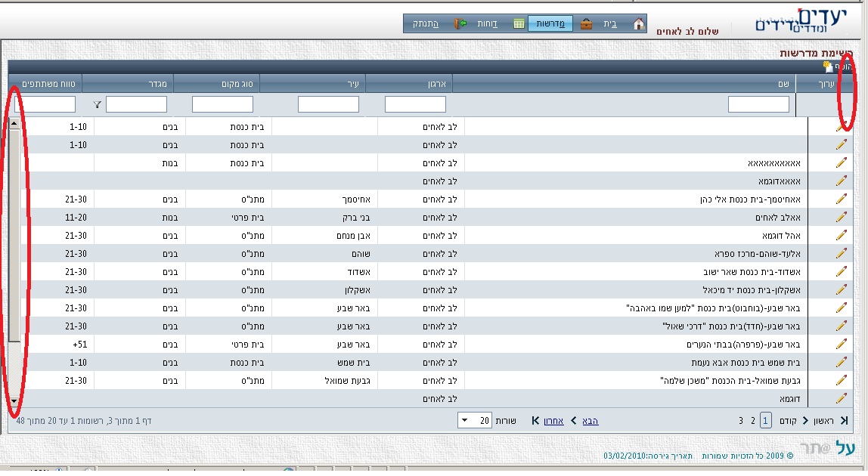The width and height of the screenshot is (868, 476).
Task: Select the מדרשות menu item
Action: coord(550,24)
